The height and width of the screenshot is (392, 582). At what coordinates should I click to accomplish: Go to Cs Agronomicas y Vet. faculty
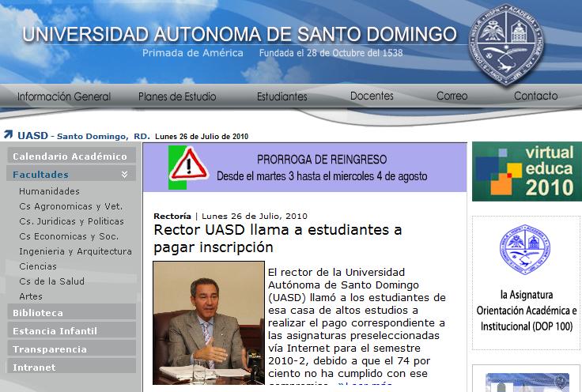(71, 206)
